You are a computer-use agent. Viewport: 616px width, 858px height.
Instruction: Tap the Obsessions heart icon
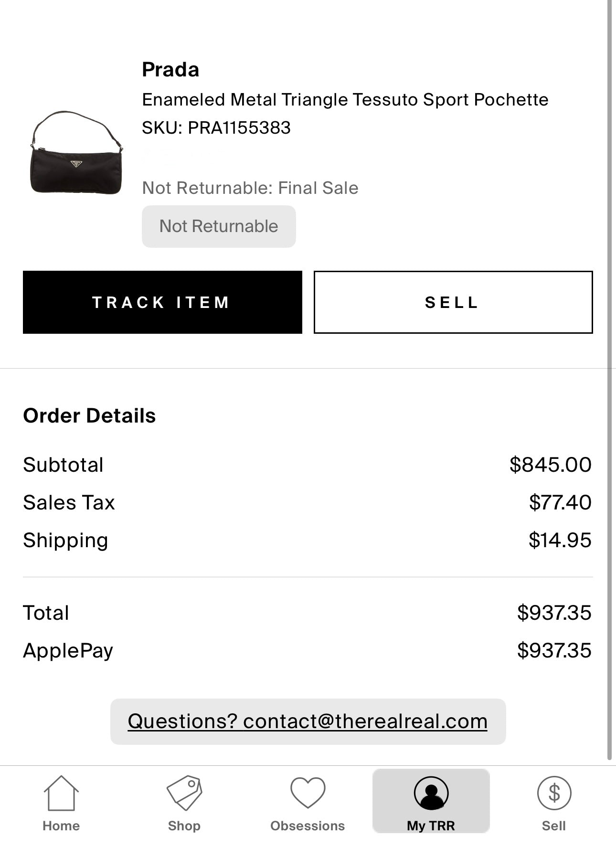coord(308,793)
